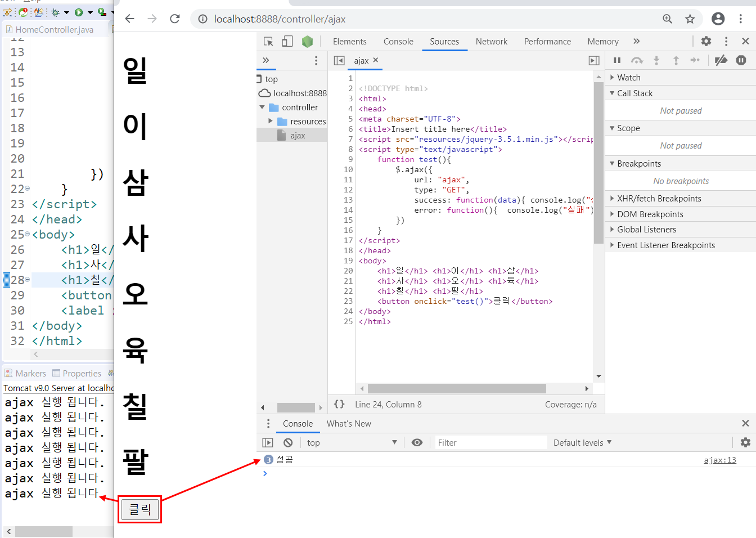
Task: Close the bottom drawer
Action: coord(745,423)
